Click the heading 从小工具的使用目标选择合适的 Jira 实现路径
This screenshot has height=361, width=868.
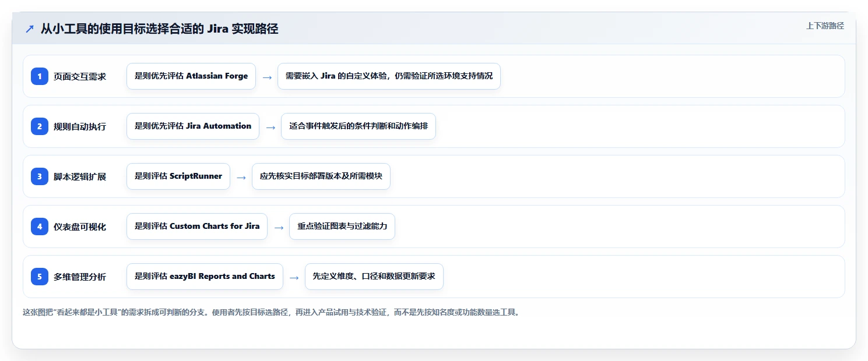pos(159,29)
